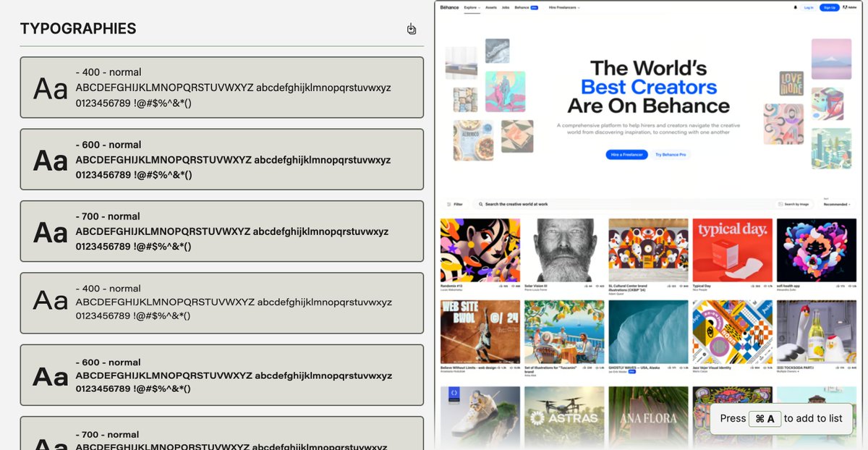Click the export icon beside the Typographies heading
The height and width of the screenshot is (450, 868).
click(412, 29)
